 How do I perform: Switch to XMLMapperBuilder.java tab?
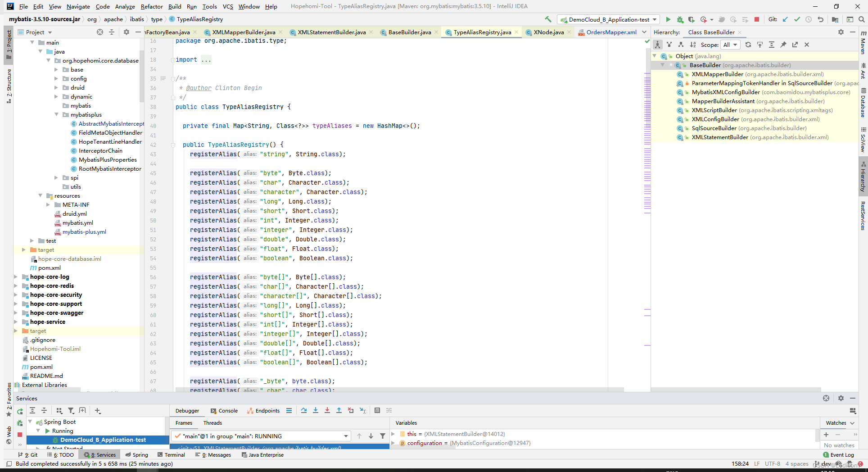tap(244, 32)
